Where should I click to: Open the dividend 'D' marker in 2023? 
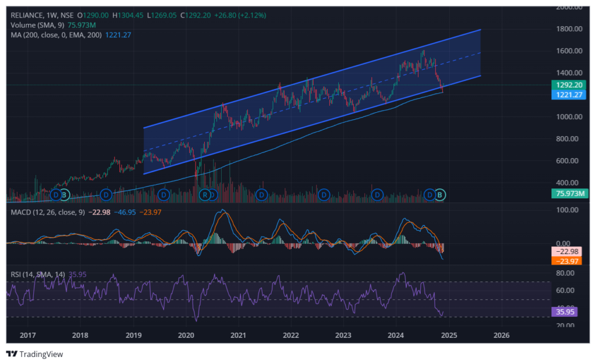tap(377, 194)
